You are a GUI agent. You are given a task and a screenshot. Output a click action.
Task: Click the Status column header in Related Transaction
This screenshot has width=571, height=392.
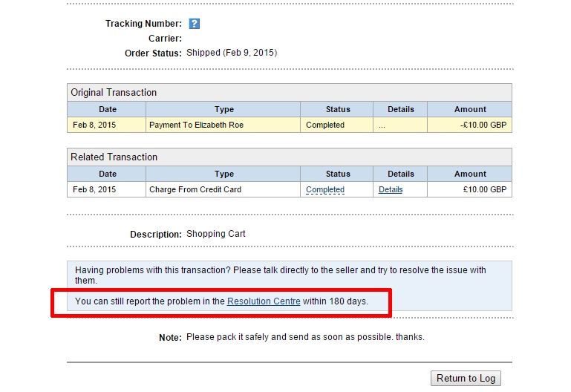click(338, 174)
